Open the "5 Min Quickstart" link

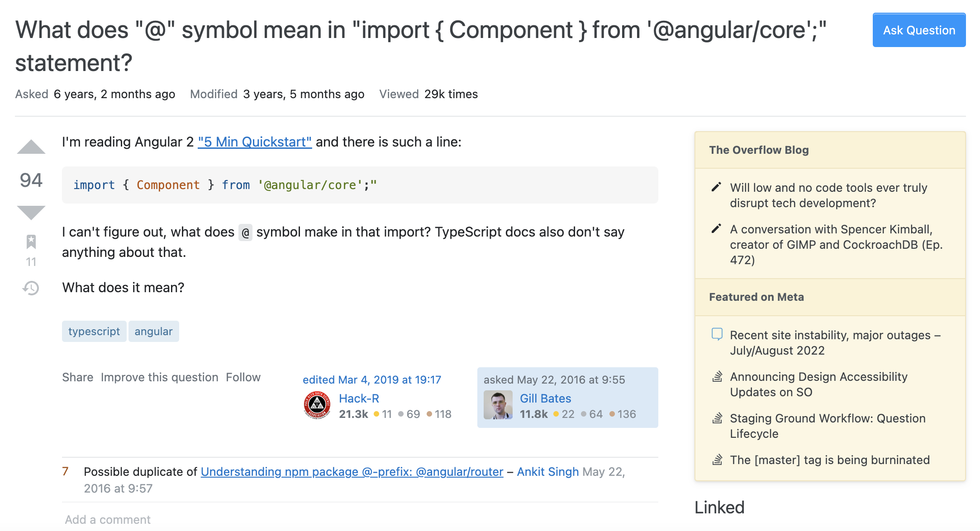255,142
